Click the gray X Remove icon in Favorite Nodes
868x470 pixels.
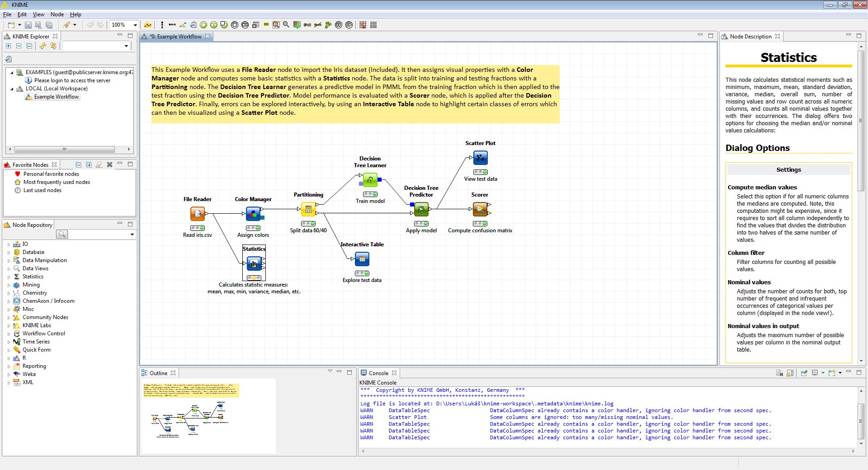pyautogui.click(x=109, y=164)
